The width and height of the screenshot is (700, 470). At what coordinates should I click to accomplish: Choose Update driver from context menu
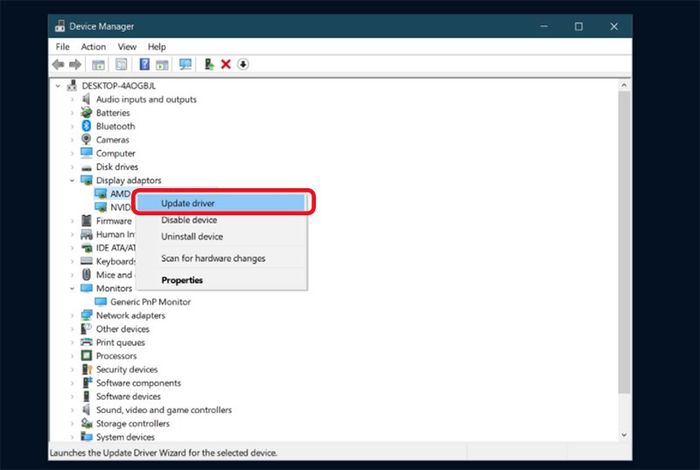(x=221, y=203)
